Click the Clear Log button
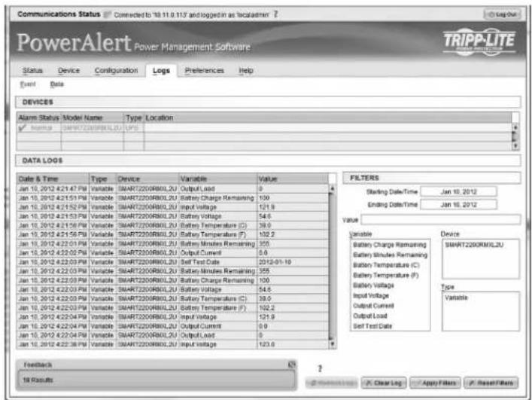The width and height of the screenshot is (532, 400). coord(384,383)
